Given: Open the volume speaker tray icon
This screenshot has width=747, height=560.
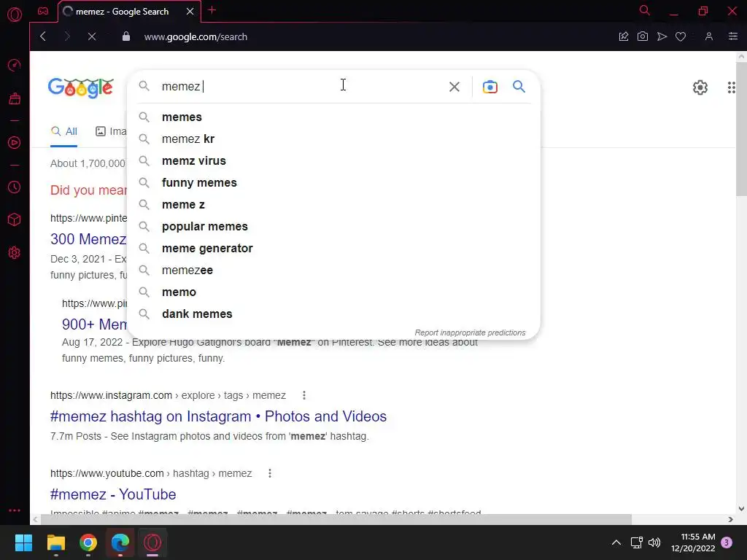Looking at the screenshot, I should (x=654, y=542).
